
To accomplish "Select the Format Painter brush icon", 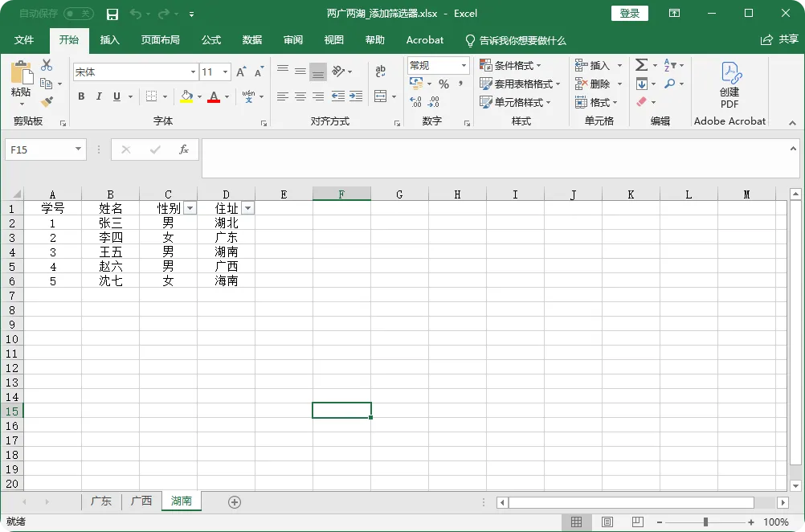I will pos(47,102).
